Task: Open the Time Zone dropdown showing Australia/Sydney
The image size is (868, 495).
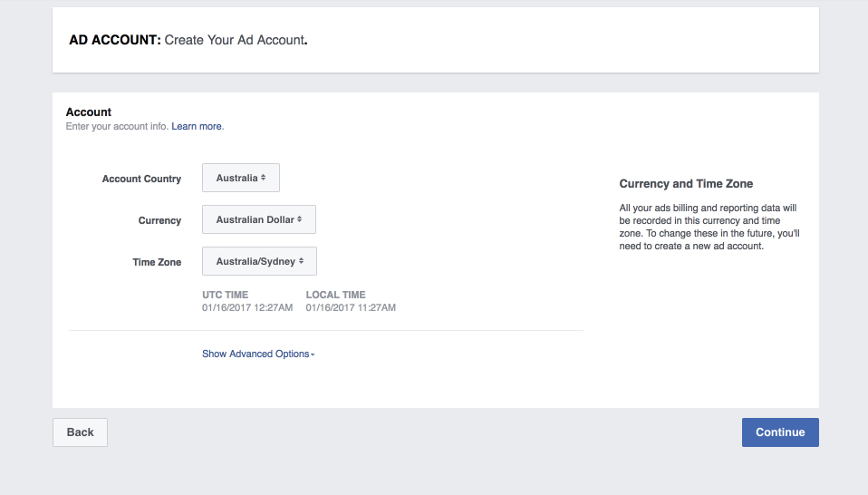Action: (260, 261)
